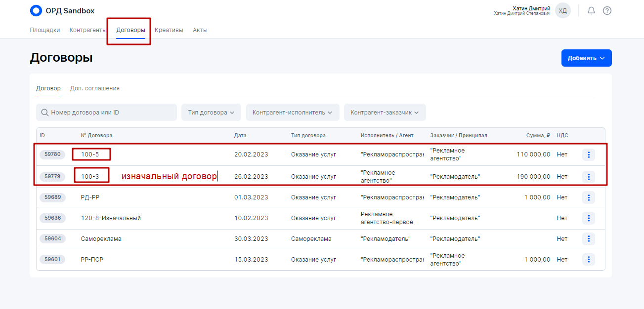Switch to the Доп. соглашения tab

95,88
